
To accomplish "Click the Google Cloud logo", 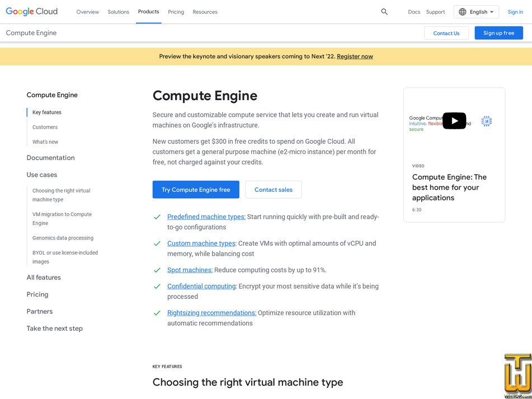I will [x=31, y=11].
